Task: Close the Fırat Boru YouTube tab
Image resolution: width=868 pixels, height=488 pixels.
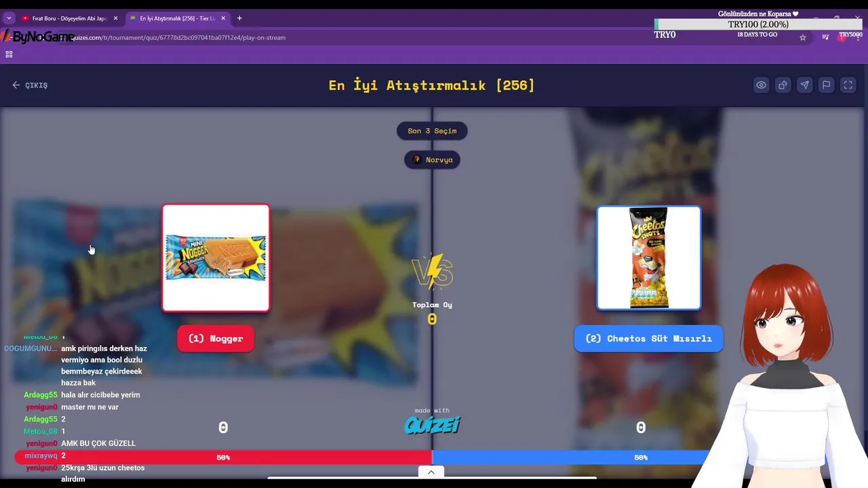Action: pos(115,18)
